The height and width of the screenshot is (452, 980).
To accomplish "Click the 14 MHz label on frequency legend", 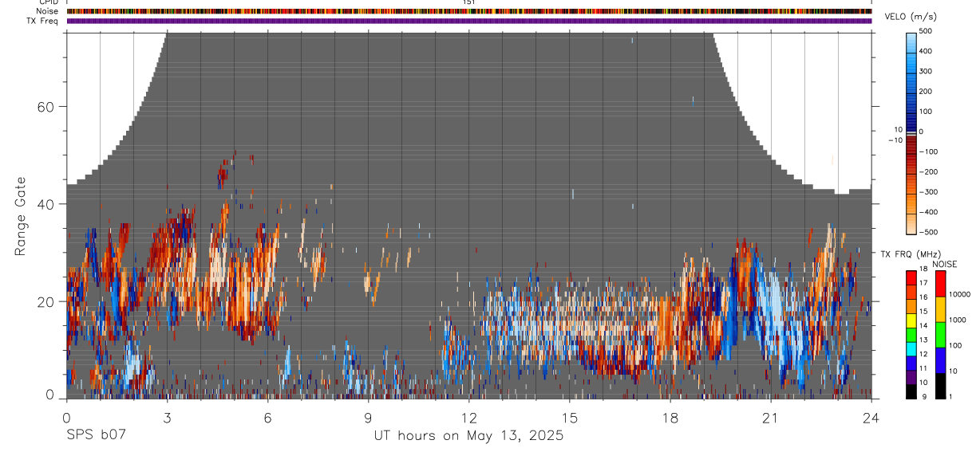I will pyautogui.click(x=923, y=325).
